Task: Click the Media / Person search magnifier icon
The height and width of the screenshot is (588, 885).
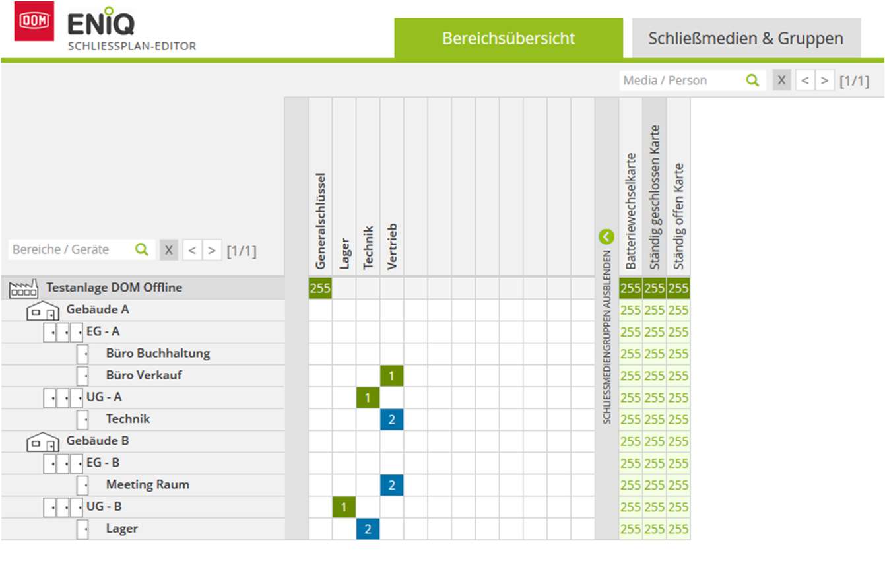Action: (752, 81)
